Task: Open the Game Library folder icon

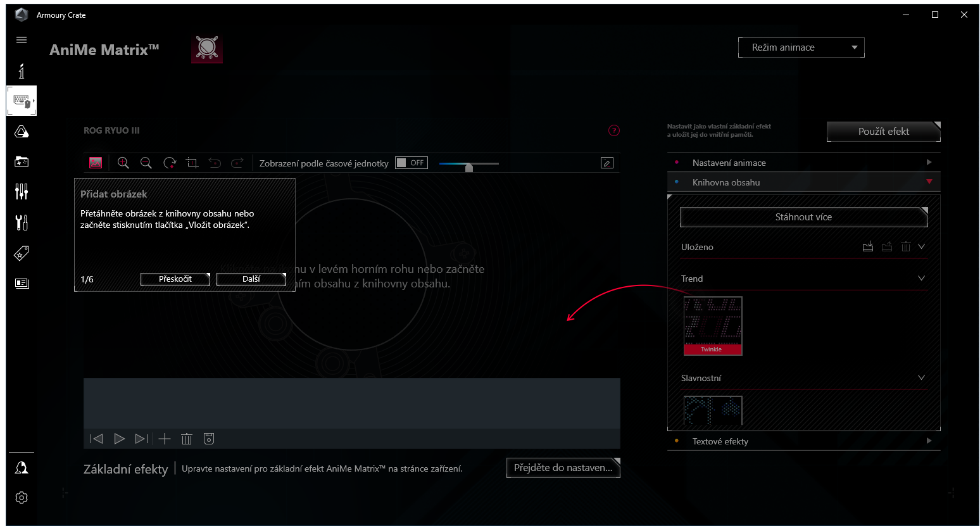Action: [x=22, y=161]
